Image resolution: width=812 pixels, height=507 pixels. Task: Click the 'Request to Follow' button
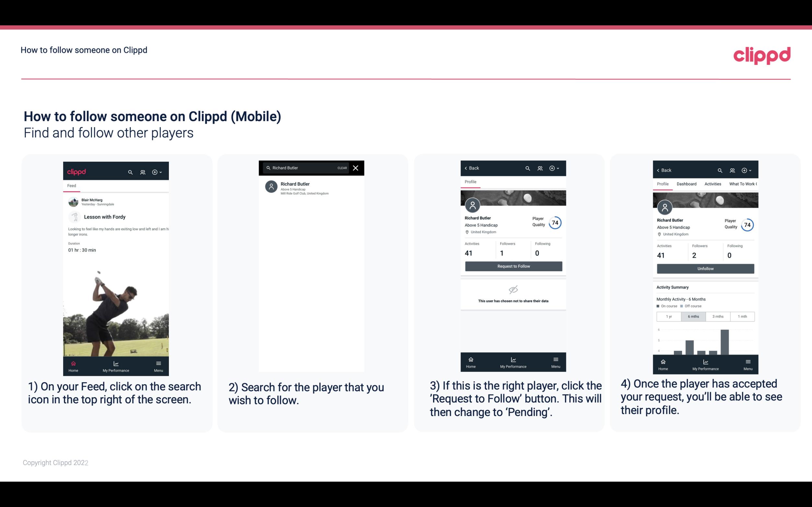point(513,266)
